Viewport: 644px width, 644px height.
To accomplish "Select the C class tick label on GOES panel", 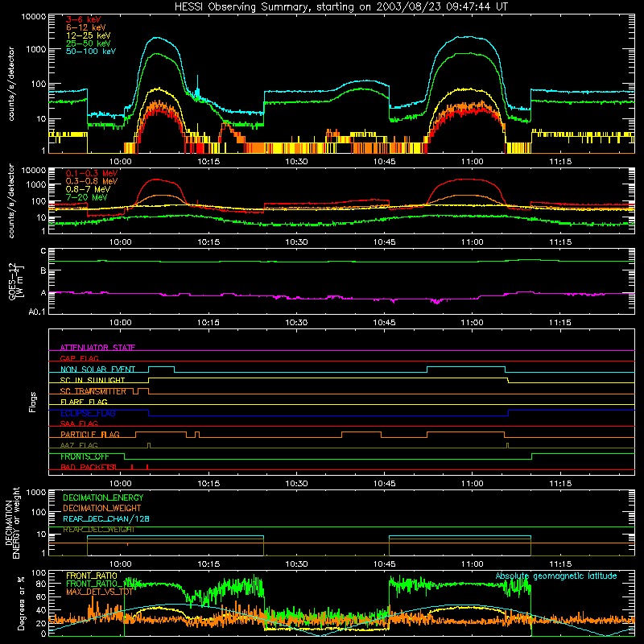I will 43,251.
